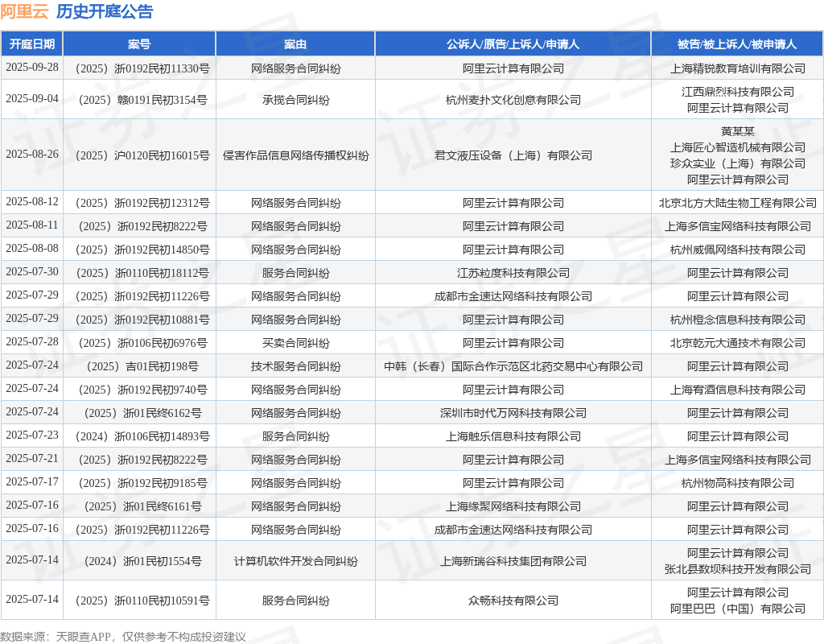Image resolution: width=824 pixels, height=644 pixels.
Task: Select defendant 江西鼎烈科技有限公司
Action: 737,92
